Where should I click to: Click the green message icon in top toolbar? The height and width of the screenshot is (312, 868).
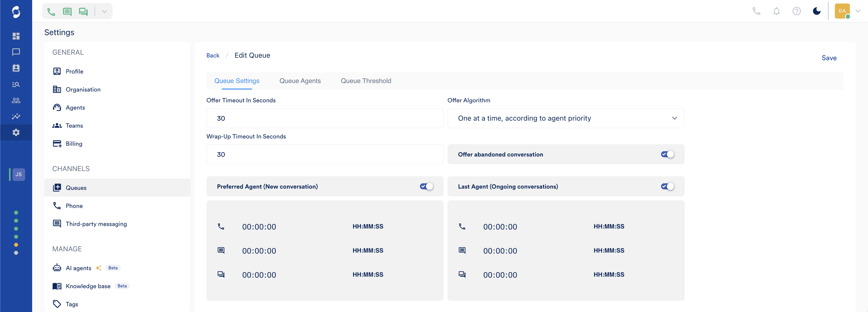67,12
